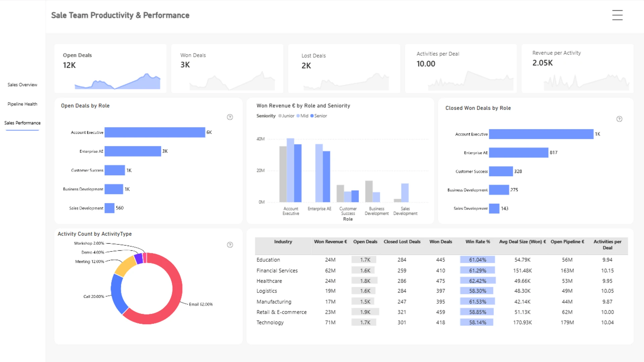
Task: Sort table by Won Deals header
Action: 441,242
